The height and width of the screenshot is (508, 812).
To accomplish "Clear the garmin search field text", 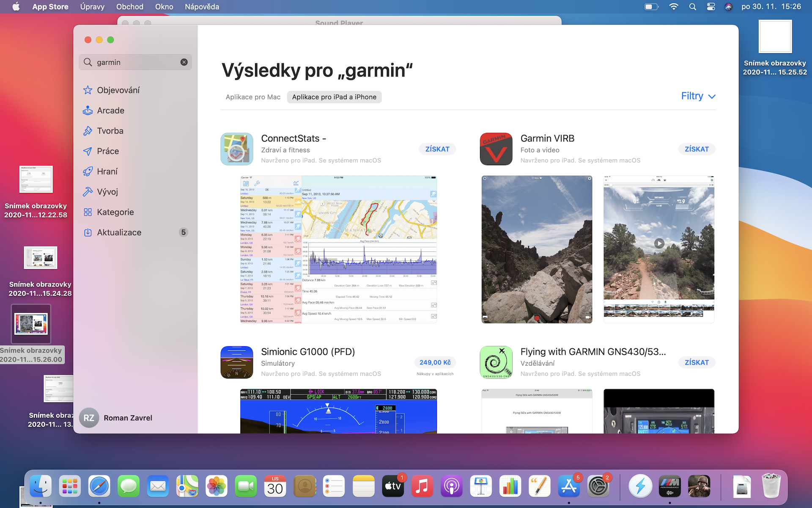I will tap(184, 62).
